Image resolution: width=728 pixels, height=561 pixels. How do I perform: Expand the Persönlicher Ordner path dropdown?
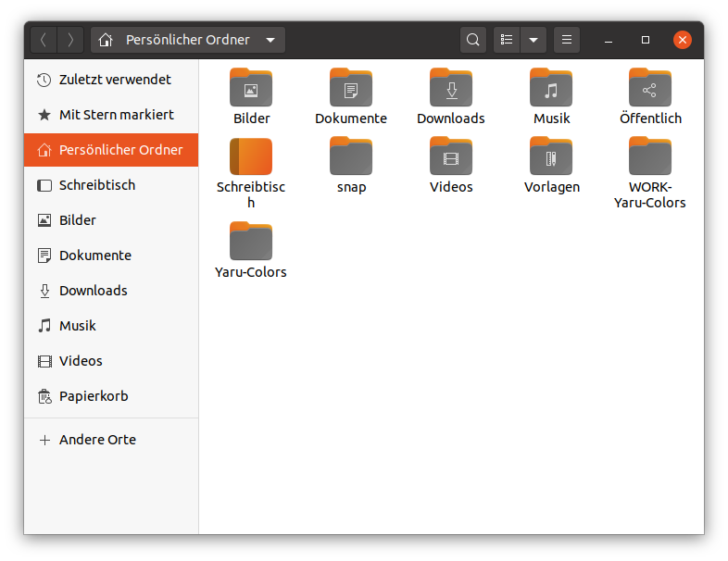(270, 40)
